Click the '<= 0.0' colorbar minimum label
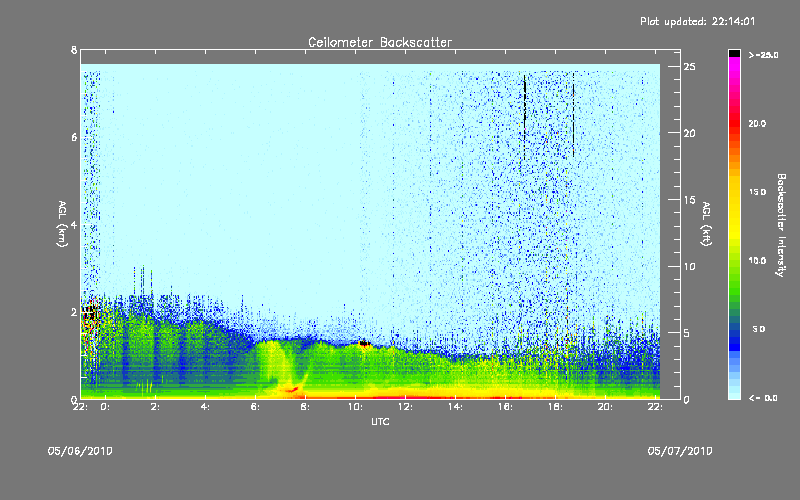This screenshot has width=800, height=500. (x=763, y=398)
